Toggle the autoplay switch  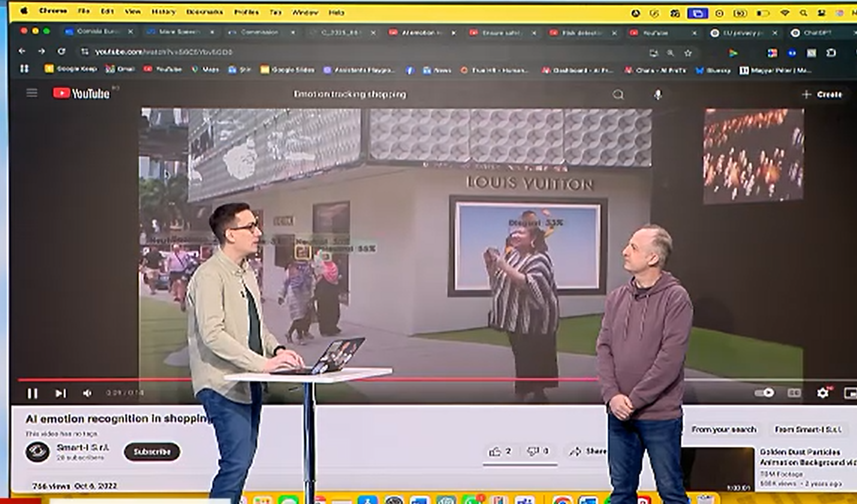point(764,393)
